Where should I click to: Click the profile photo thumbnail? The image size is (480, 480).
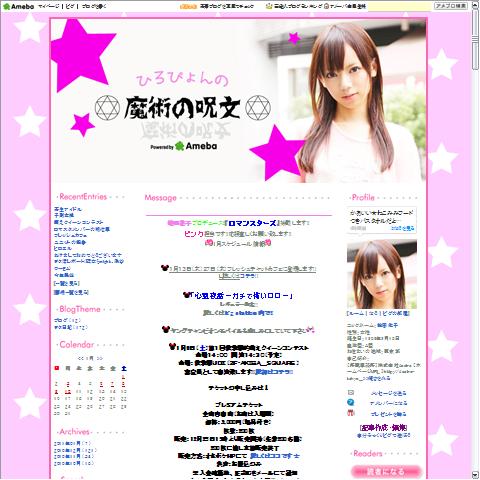pos(382,274)
